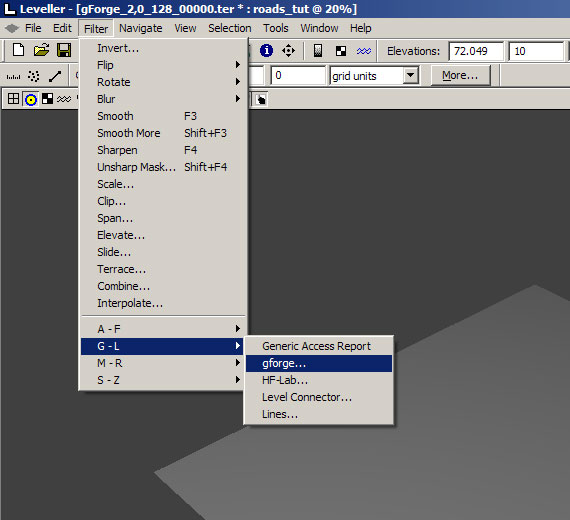Click the More... button
The width and height of the screenshot is (570, 520).
coord(460,76)
